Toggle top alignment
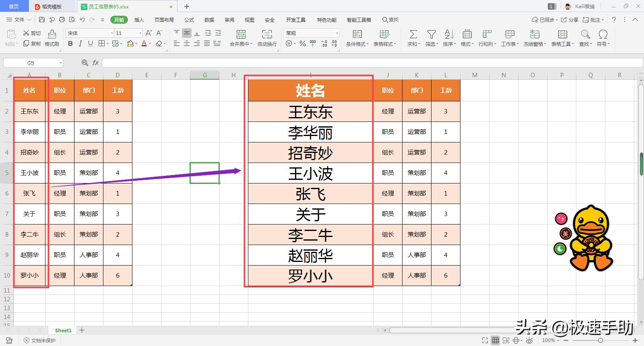This screenshot has width=644, height=346. (177, 33)
